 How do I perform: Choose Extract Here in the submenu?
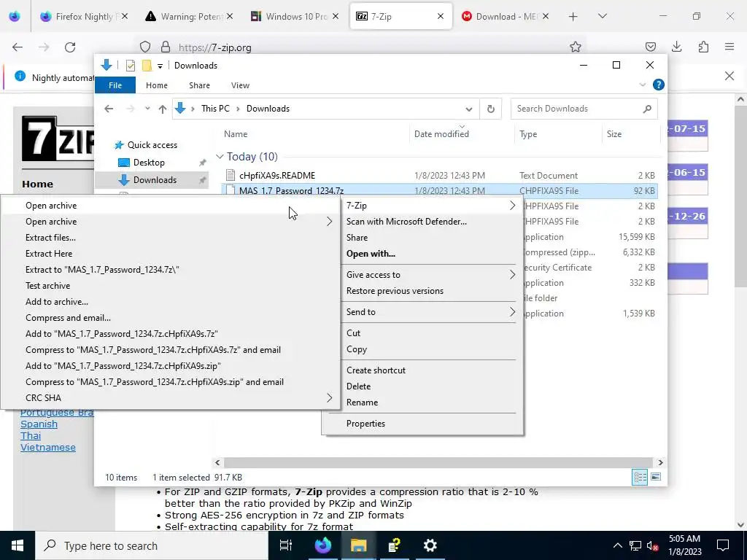click(49, 254)
